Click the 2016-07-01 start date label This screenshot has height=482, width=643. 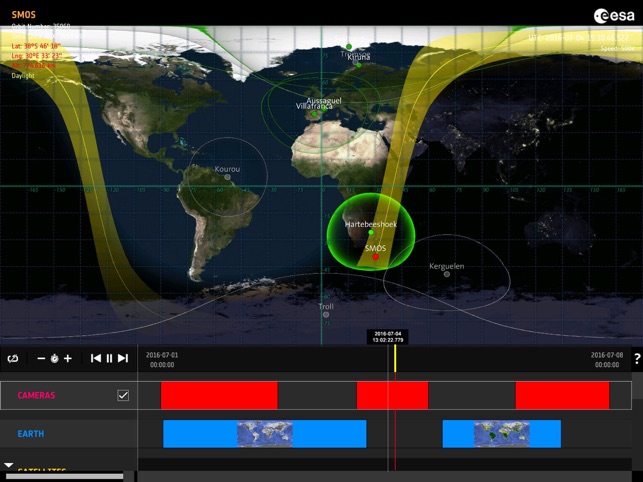162,360
